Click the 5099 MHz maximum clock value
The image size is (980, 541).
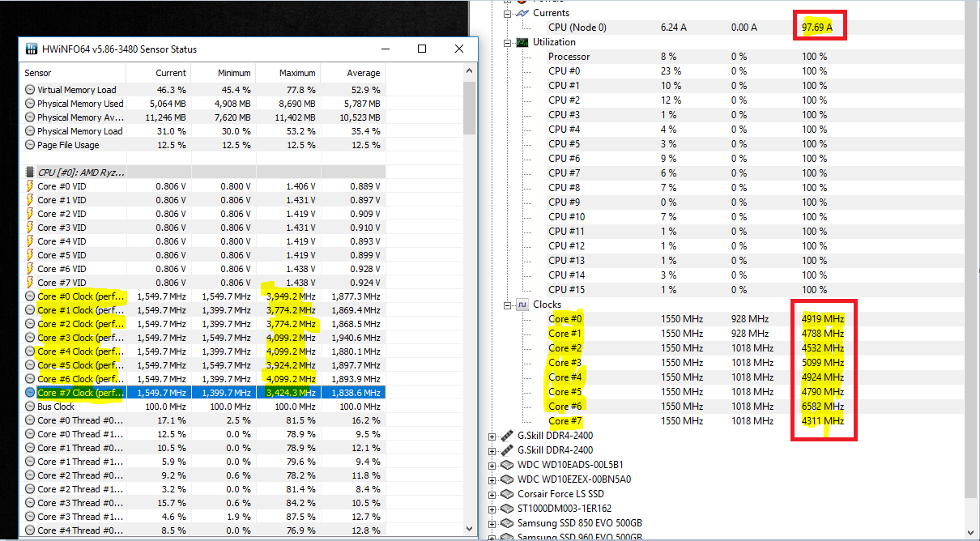(x=823, y=363)
